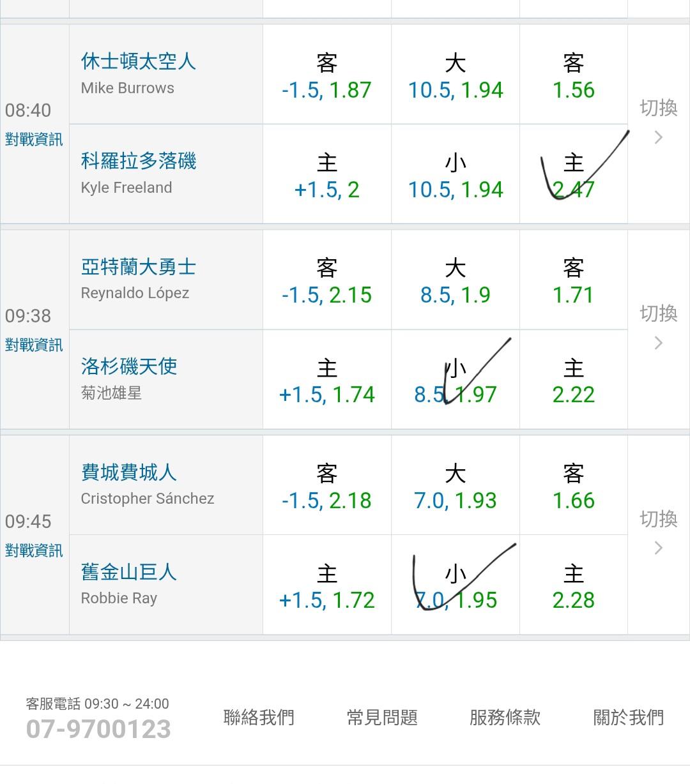
Task: Choose 洛杉磯天使 home spread +1.5 at 1.74
Action: (x=326, y=381)
